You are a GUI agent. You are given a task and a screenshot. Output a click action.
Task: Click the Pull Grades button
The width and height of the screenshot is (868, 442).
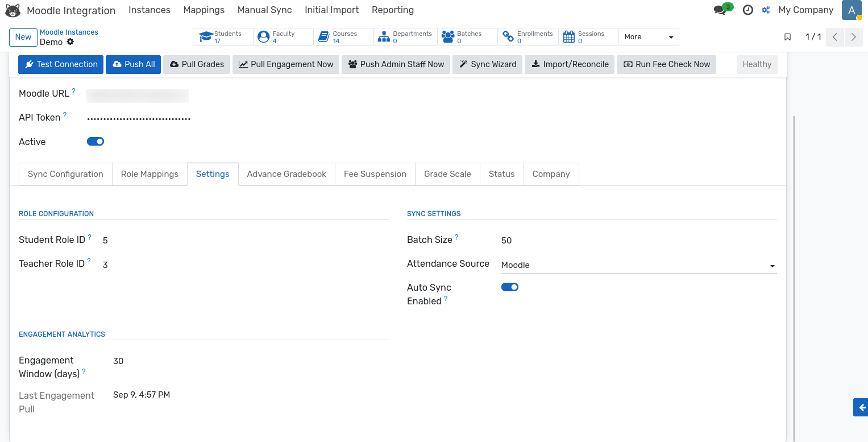click(197, 64)
